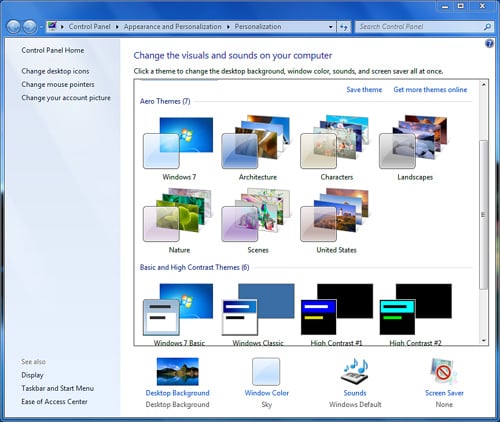The width and height of the screenshot is (500, 422).
Task: Open the Display link under See also
Action: coord(32,375)
